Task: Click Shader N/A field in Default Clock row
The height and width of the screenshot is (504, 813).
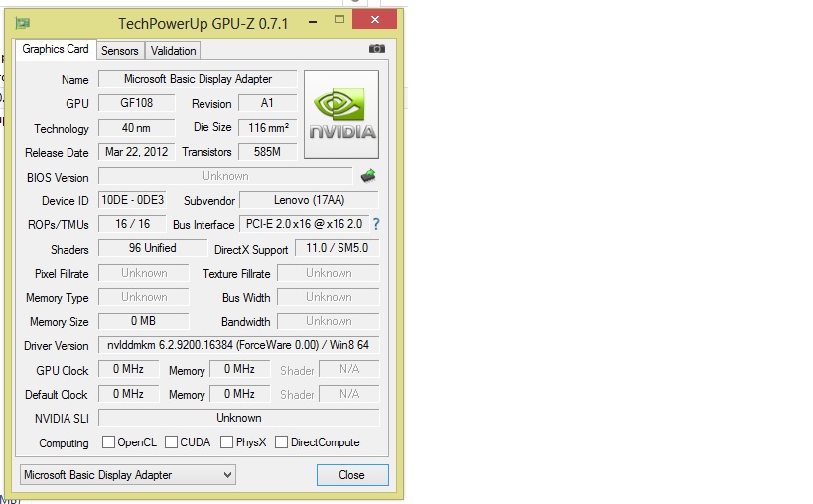Action: (349, 394)
